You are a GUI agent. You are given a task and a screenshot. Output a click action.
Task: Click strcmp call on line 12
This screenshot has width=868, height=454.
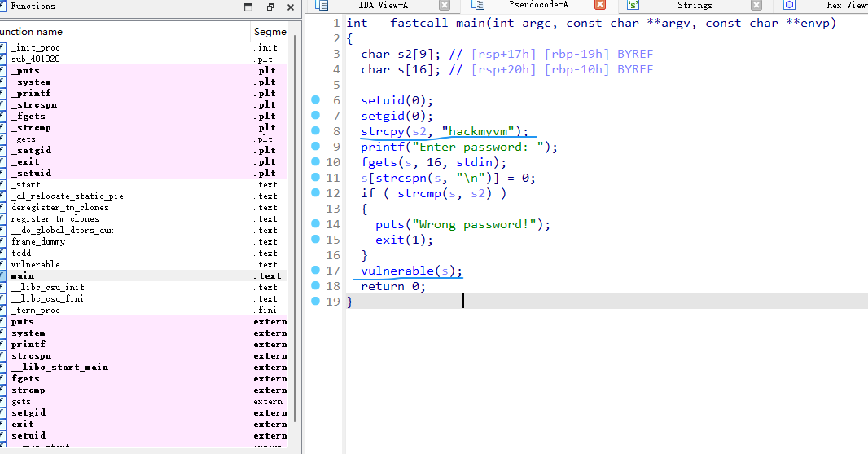419,193
